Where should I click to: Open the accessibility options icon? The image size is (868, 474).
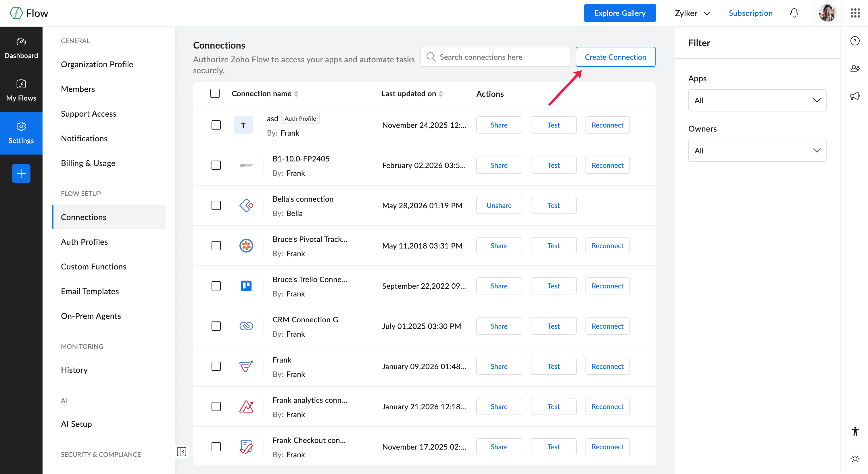[855, 431]
